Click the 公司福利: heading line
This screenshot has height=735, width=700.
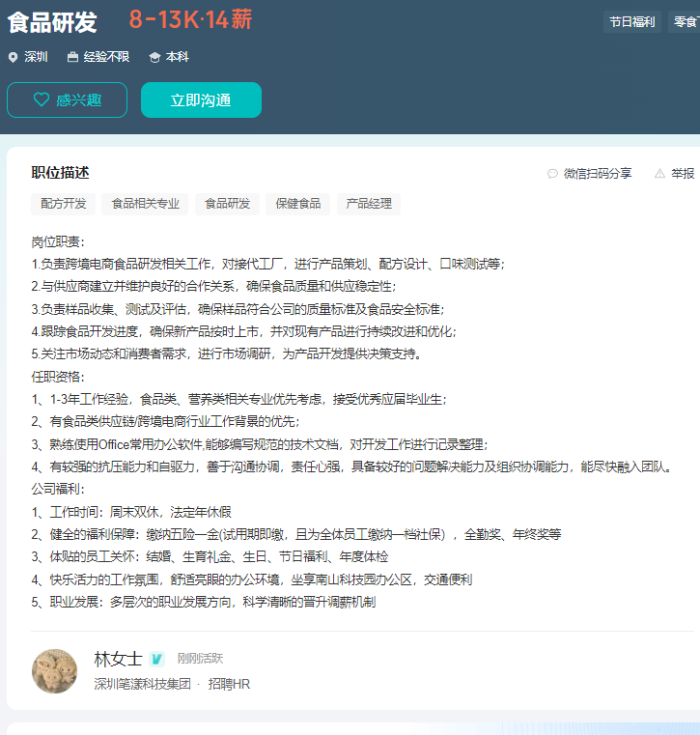pyautogui.click(x=58, y=490)
